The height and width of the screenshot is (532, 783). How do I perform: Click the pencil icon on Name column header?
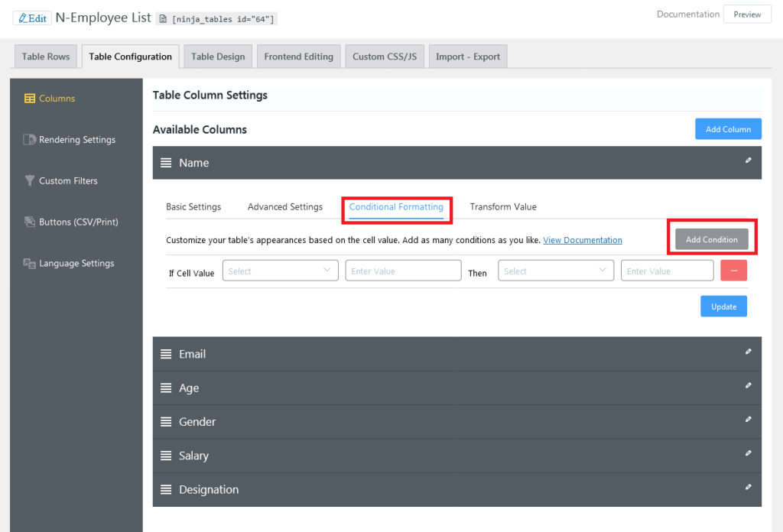749,161
